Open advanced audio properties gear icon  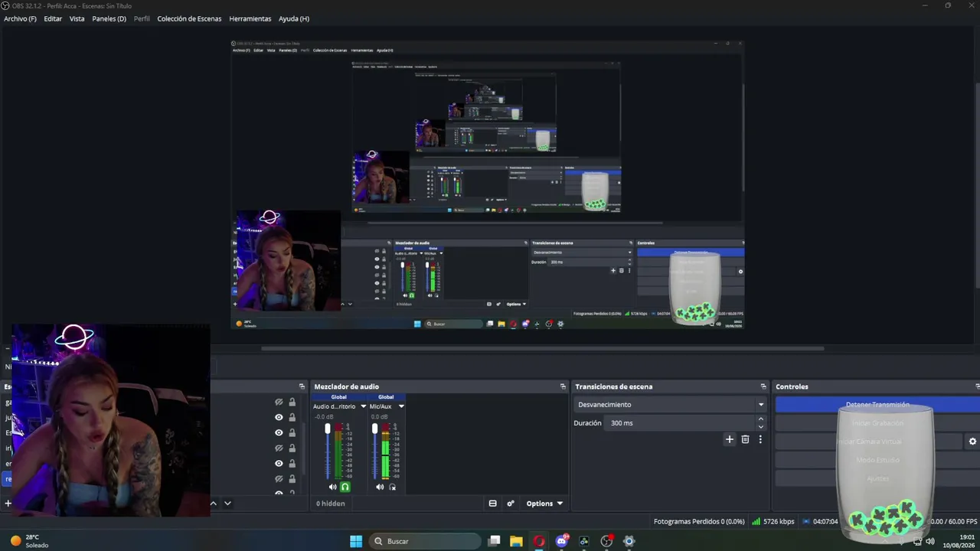pyautogui.click(x=511, y=504)
